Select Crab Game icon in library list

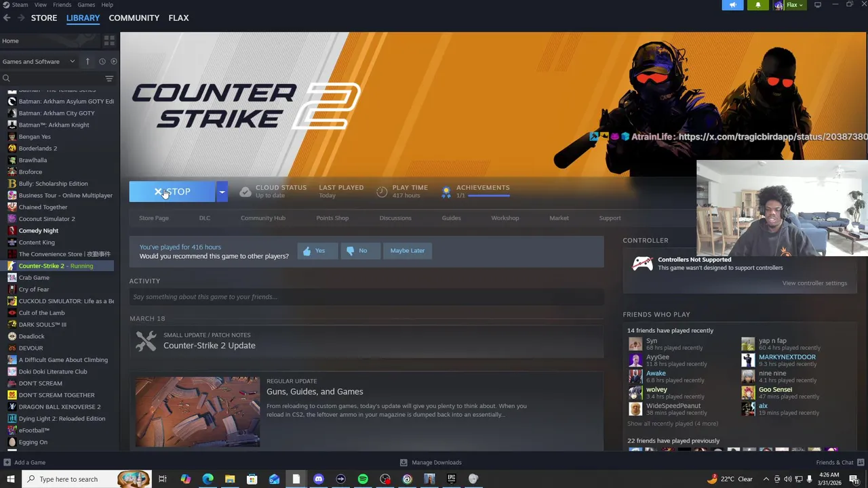(x=12, y=277)
